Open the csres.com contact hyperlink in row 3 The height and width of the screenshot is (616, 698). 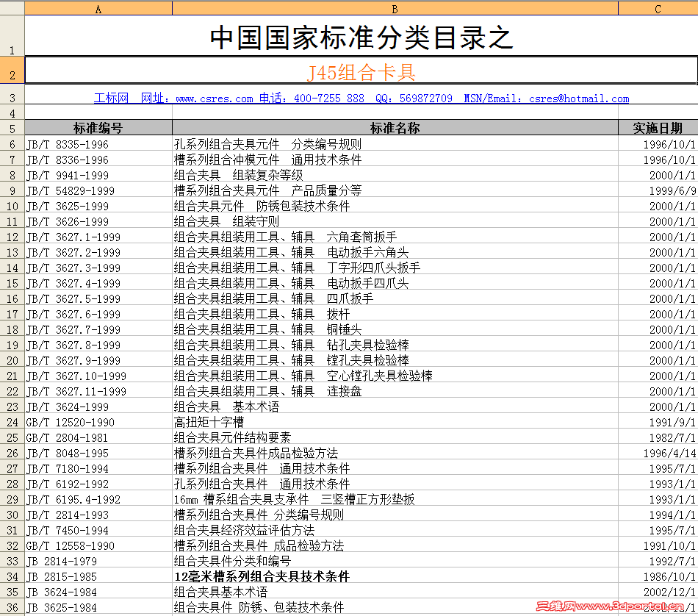point(361,99)
